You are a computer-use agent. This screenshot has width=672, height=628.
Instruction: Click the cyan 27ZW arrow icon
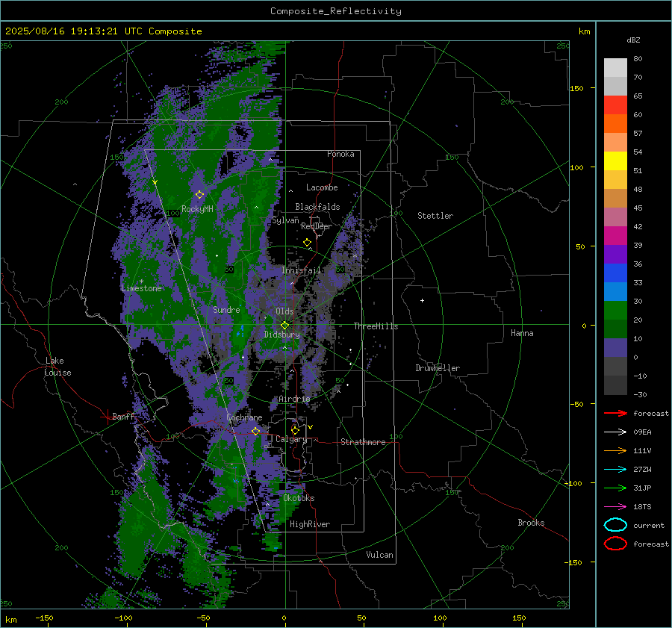coord(615,470)
